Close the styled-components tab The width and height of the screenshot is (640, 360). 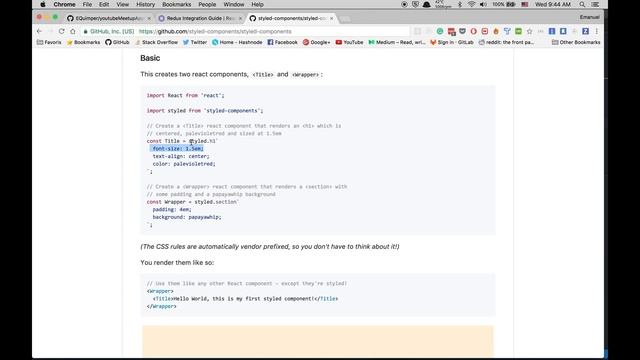331,18
